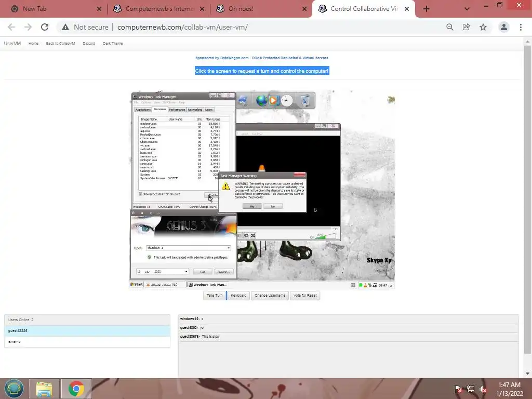This screenshot has width=532, height=399.
Task: Open the zoom magnifier icon in address bar
Action: click(449, 27)
